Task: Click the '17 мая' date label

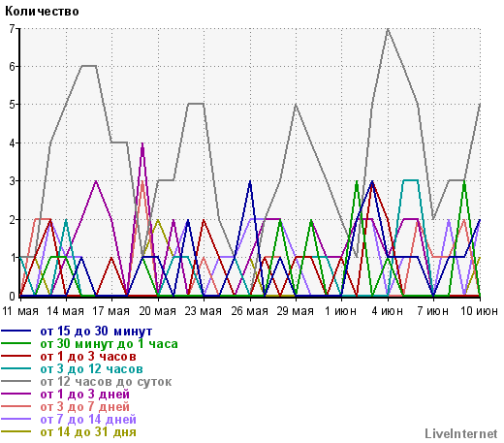Action: 111,311
